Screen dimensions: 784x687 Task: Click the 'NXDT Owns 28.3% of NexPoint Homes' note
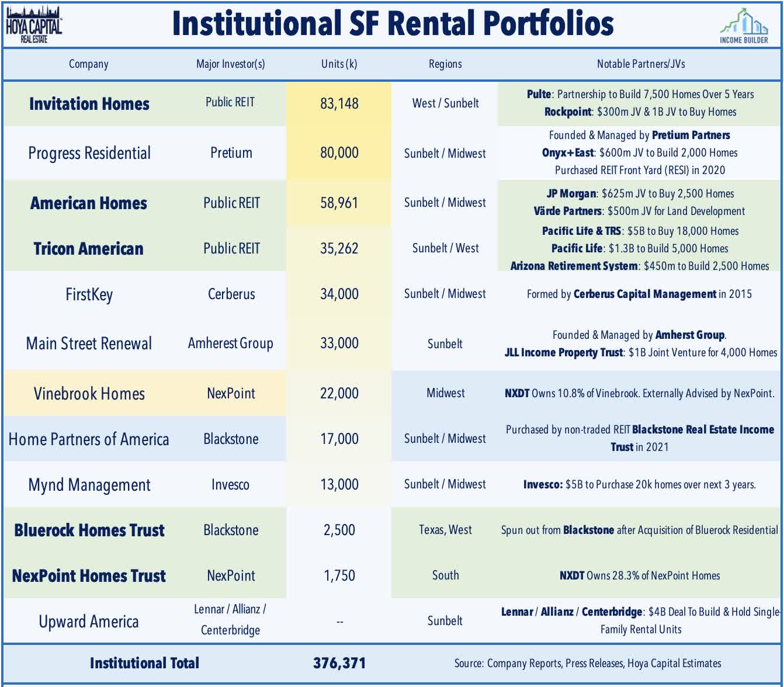point(640,575)
